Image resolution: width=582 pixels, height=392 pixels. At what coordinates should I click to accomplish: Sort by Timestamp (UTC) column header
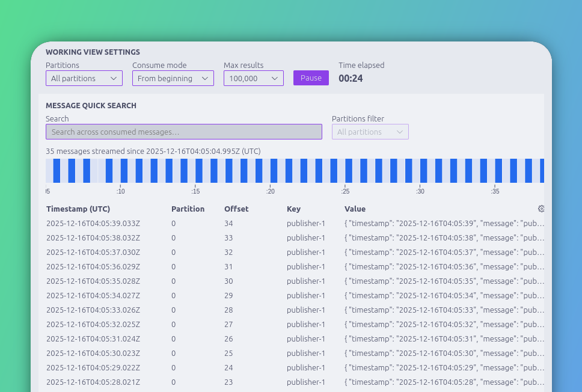(78, 209)
